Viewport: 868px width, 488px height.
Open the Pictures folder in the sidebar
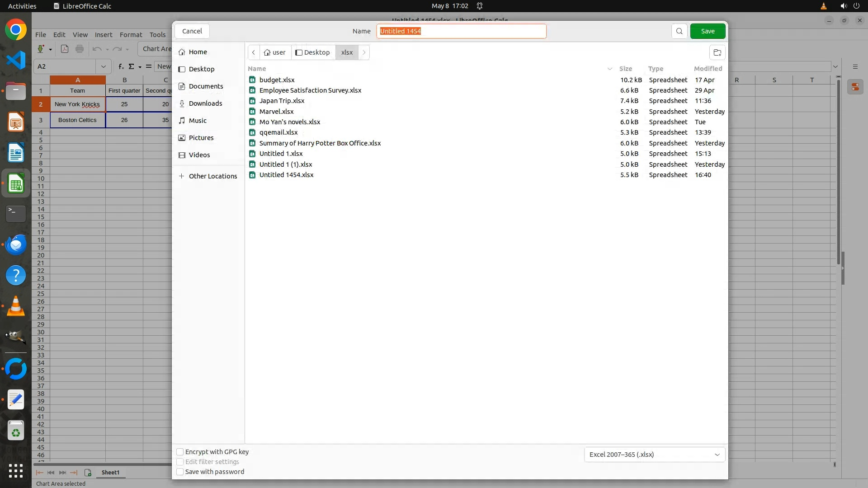tap(201, 138)
